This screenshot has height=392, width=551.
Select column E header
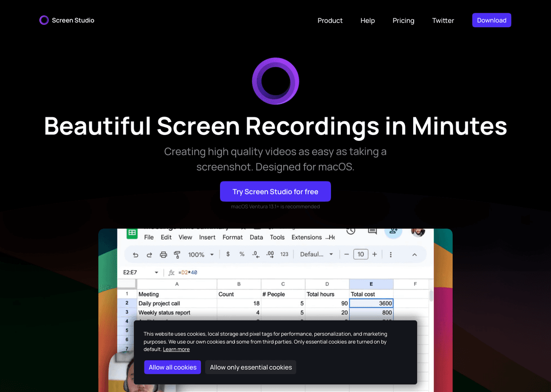pos(371,284)
